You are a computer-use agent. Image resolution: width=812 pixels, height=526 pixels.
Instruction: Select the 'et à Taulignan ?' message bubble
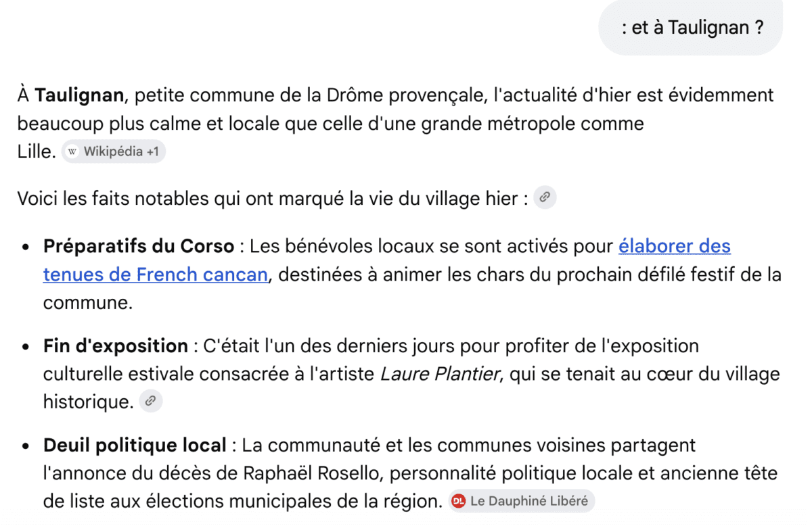(691, 28)
